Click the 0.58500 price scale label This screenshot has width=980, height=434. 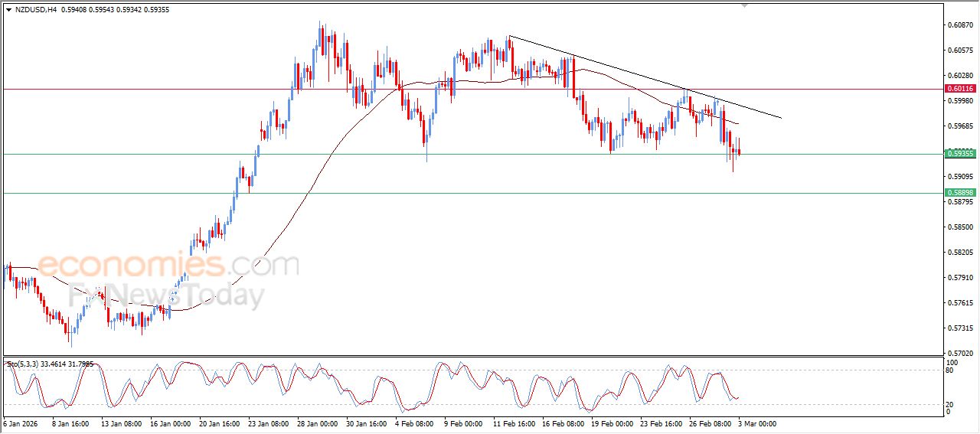click(961, 227)
